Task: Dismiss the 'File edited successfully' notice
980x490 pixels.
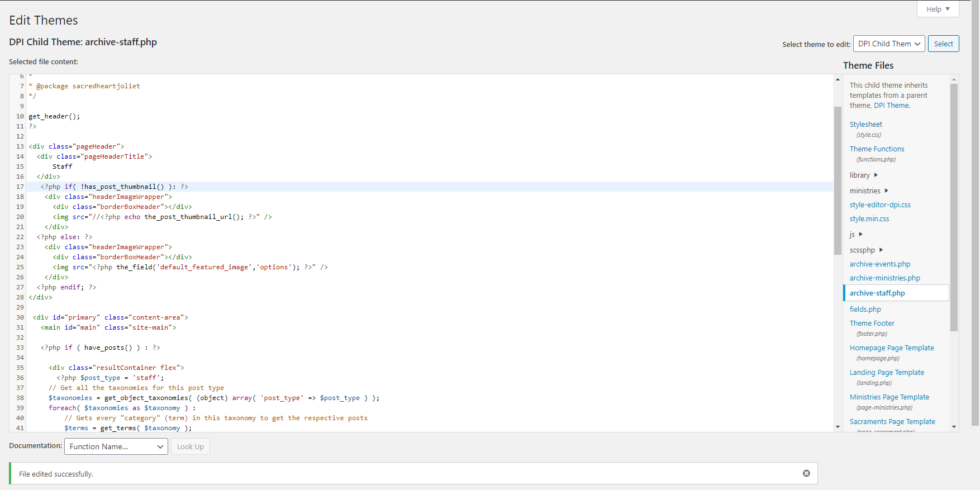Action: pyautogui.click(x=806, y=473)
